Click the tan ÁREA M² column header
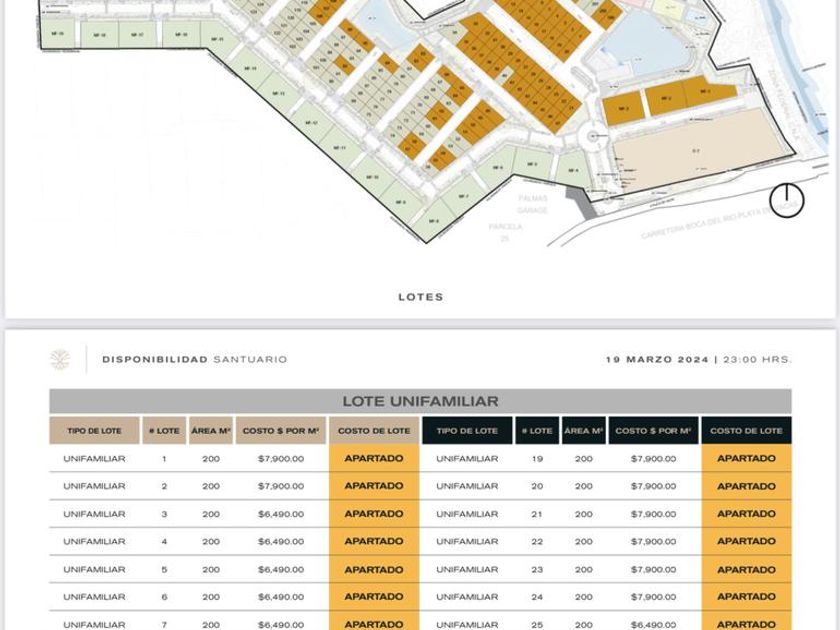840x630 pixels. coord(211,431)
